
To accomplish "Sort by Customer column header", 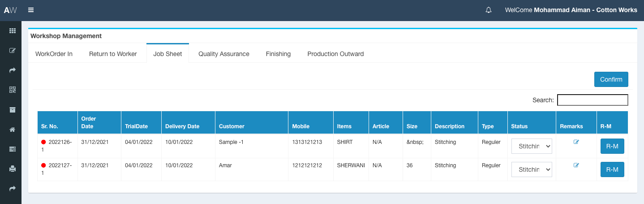I will click(x=252, y=122).
